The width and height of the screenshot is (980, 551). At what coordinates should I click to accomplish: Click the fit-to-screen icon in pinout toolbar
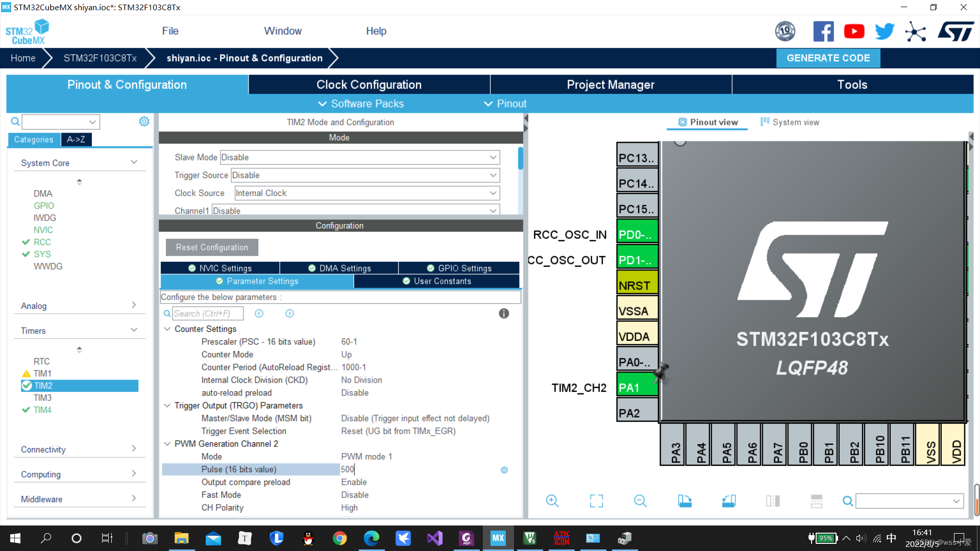[596, 501]
